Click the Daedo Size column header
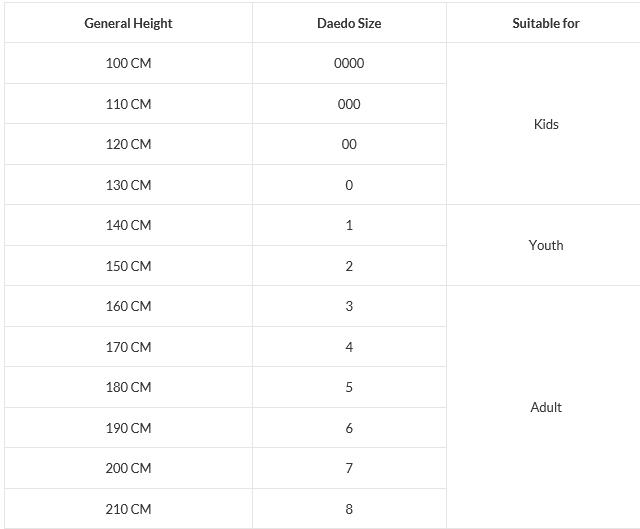The image size is (640, 529). [349, 23]
